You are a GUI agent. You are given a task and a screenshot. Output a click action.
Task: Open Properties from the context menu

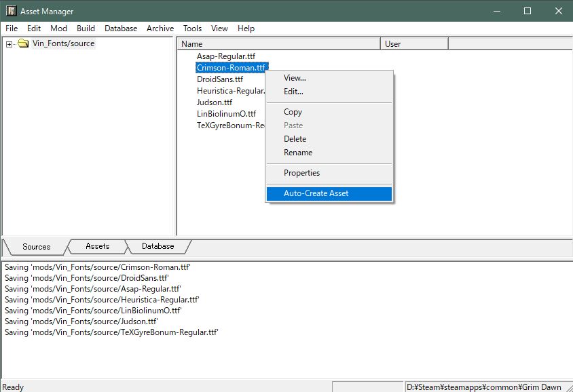[x=301, y=173]
